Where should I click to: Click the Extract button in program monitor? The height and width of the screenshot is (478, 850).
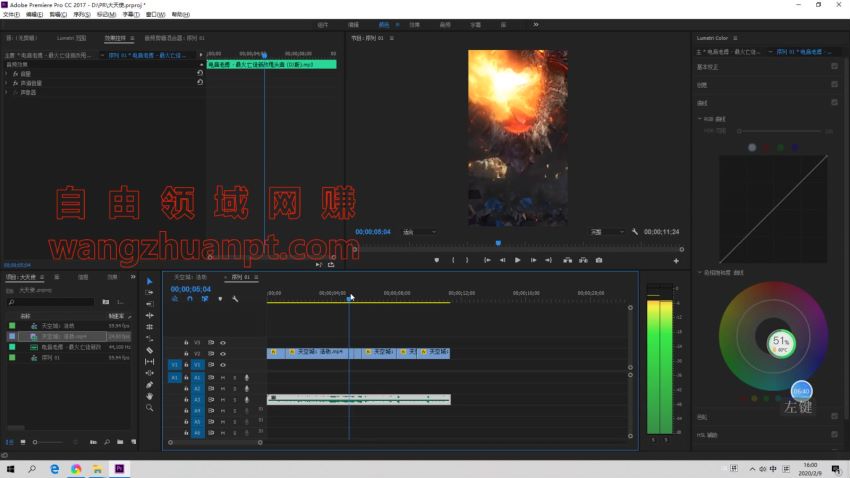tap(583, 260)
